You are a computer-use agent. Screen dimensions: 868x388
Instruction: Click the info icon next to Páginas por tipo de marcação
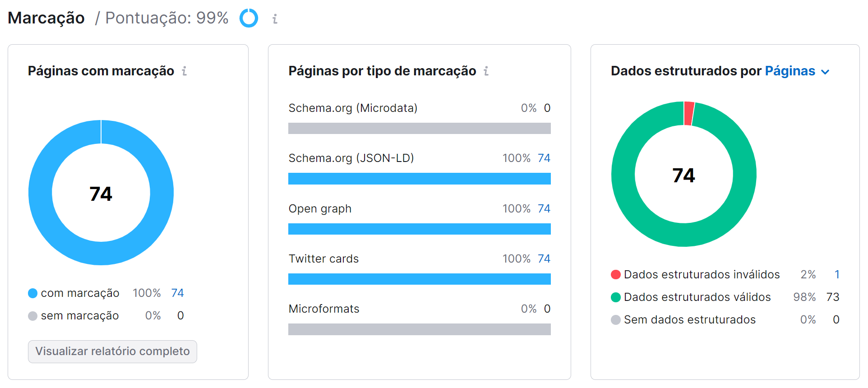486,71
